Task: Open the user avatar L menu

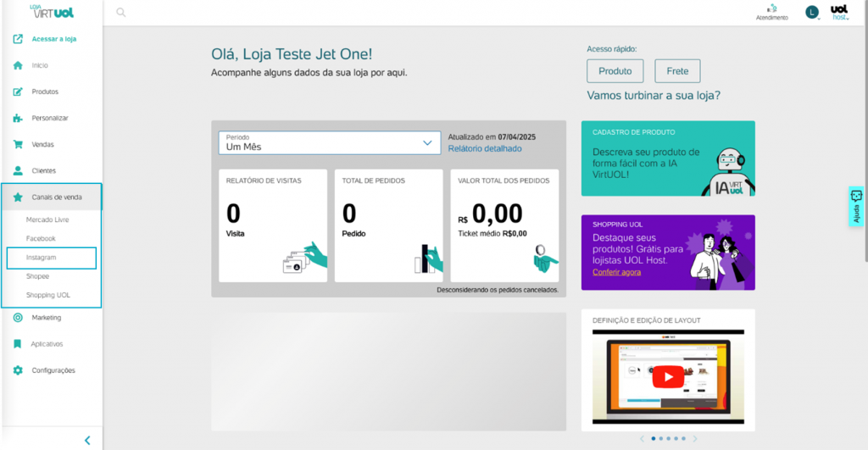Action: [812, 12]
